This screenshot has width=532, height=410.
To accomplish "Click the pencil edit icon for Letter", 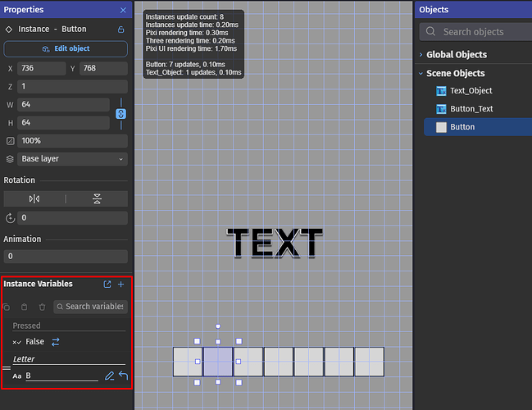I will 109,376.
